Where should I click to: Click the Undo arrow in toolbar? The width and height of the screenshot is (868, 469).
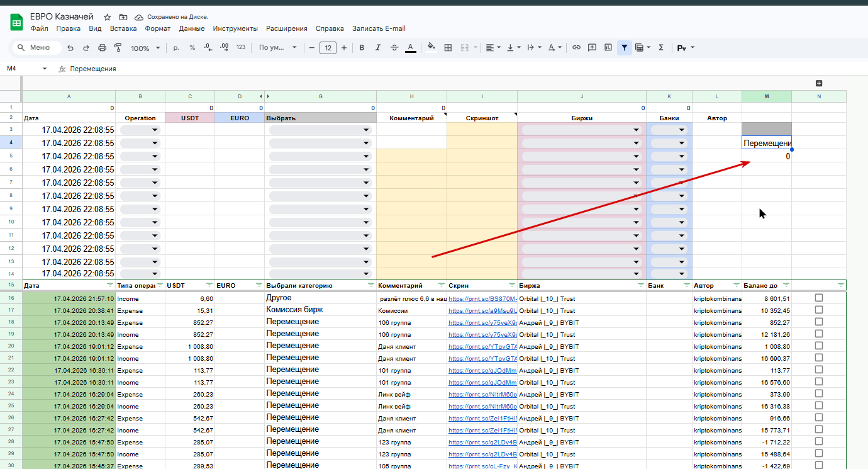pos(70,48)
